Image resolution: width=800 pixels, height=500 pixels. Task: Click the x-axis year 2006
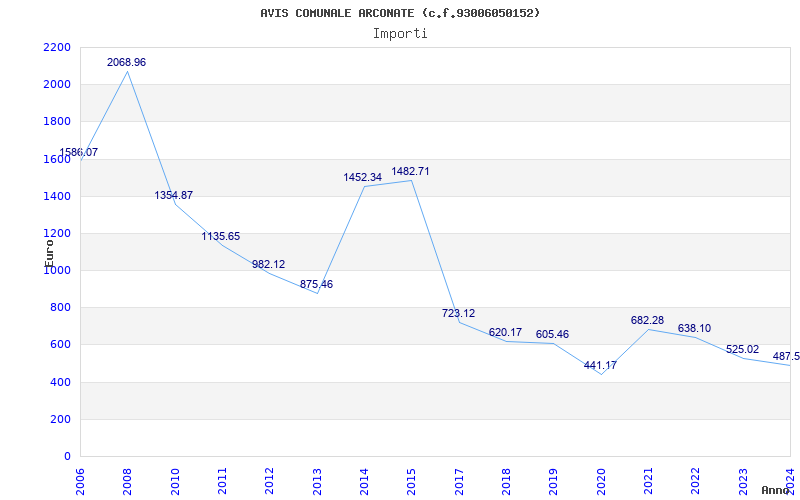[x=80, y=481]
